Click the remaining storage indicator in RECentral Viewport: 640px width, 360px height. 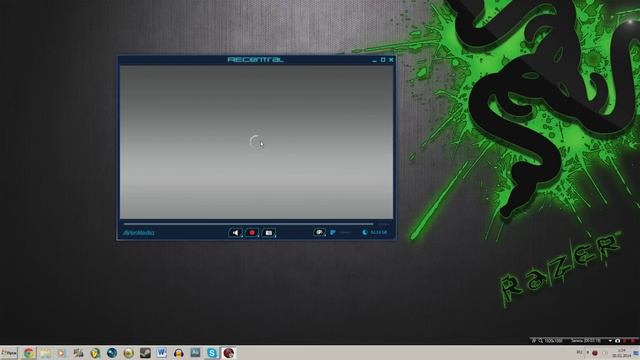374,232
